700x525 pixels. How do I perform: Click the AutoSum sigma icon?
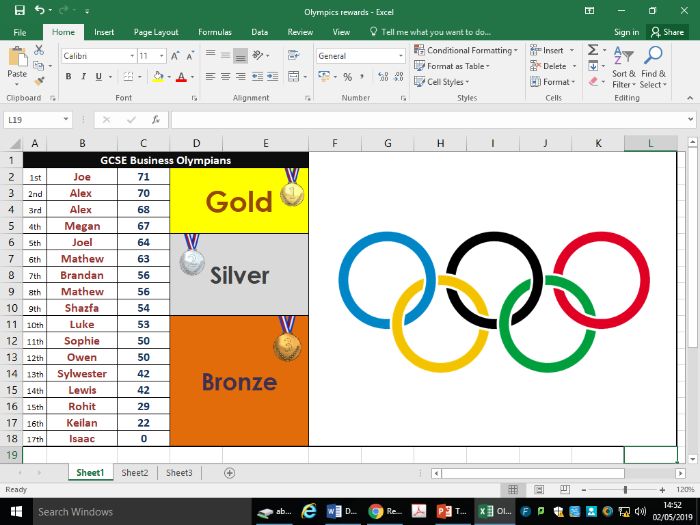point(593,50)
